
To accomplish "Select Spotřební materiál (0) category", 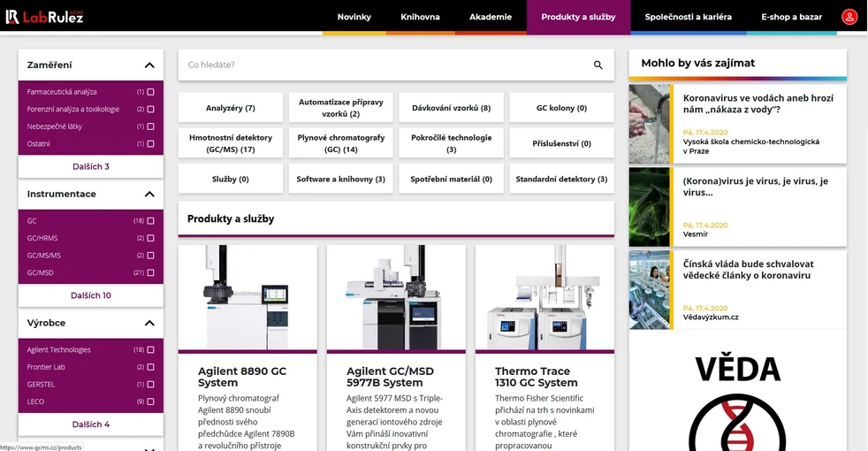I will point(451,179).
